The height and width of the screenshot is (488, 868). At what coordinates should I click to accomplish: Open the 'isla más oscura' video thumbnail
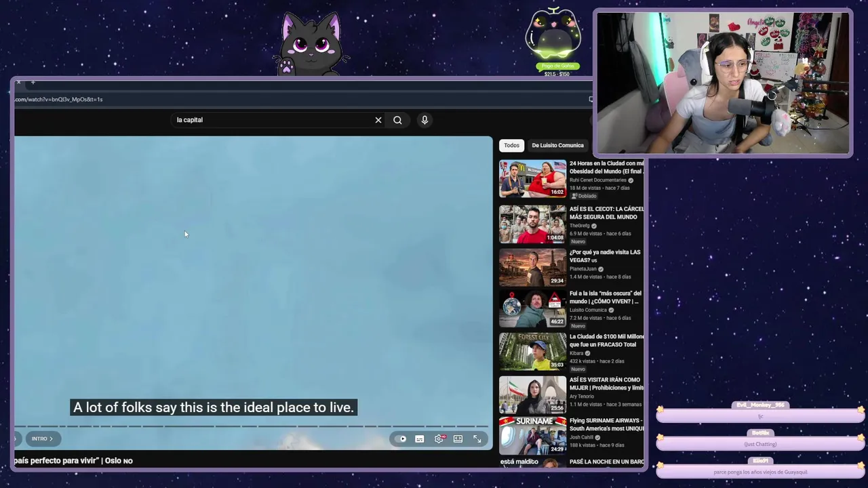(x=532, y=309)
